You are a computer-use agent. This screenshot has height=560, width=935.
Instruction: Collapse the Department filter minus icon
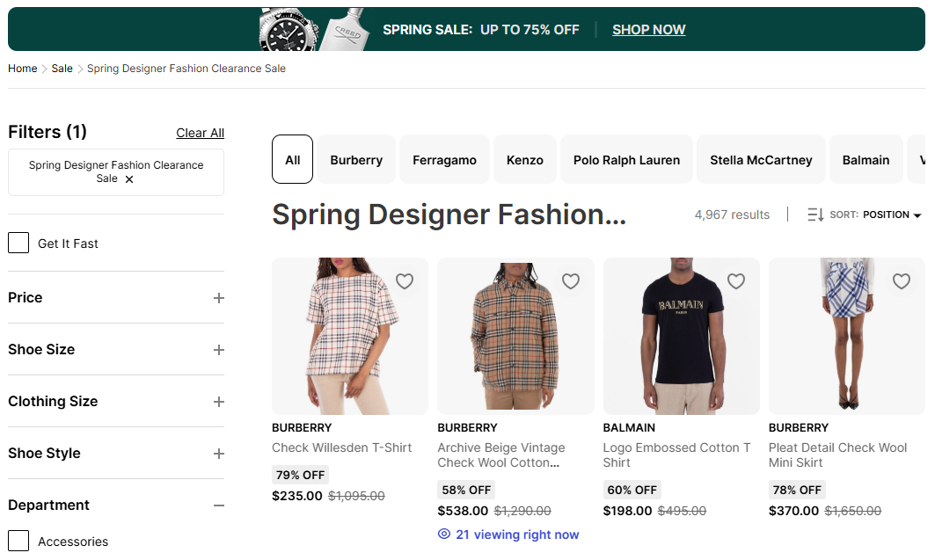(219, 505)
